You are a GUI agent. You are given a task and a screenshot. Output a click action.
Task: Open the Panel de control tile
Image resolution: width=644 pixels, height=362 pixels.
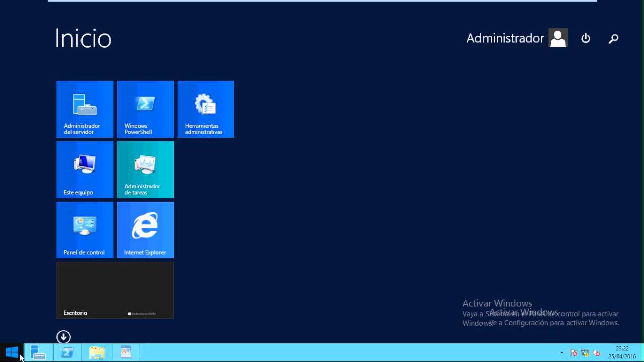[x=85, y=230]
